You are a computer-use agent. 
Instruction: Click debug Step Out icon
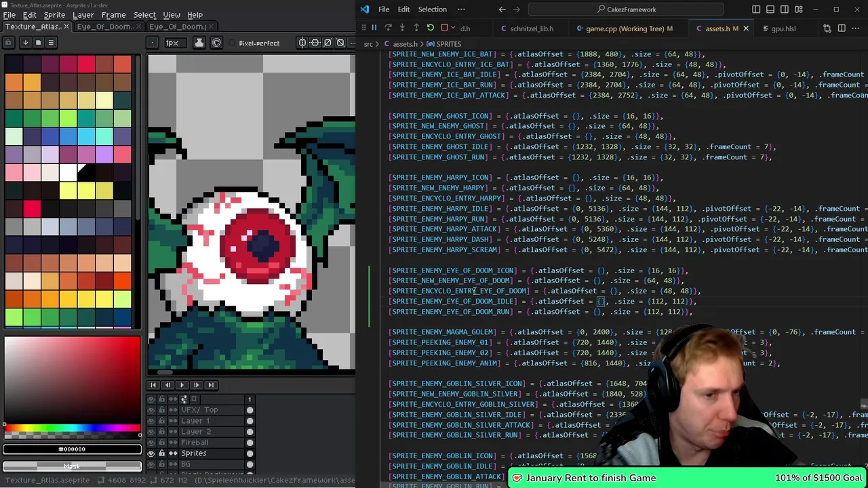(x=416, y=28)
